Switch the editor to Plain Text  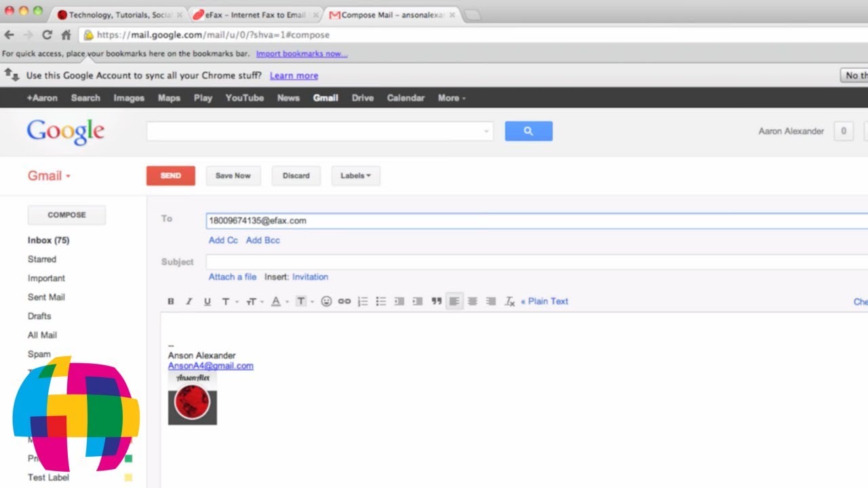point(545,302)
